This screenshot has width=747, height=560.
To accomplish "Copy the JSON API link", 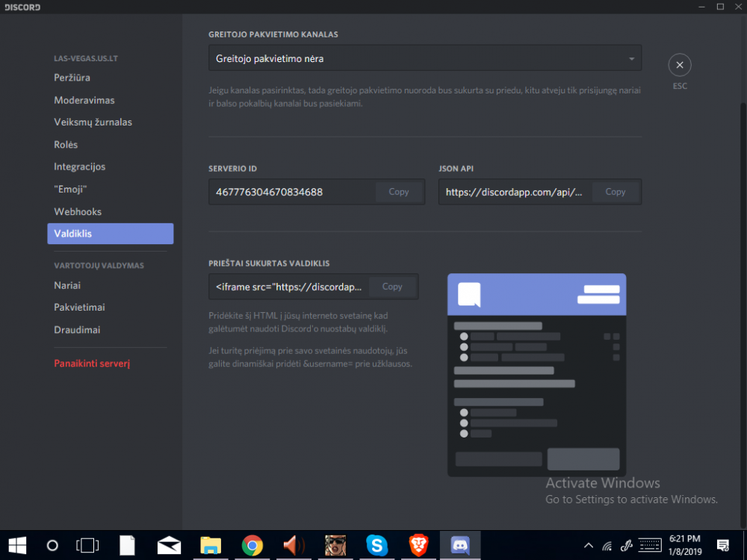I will (616, 192).
